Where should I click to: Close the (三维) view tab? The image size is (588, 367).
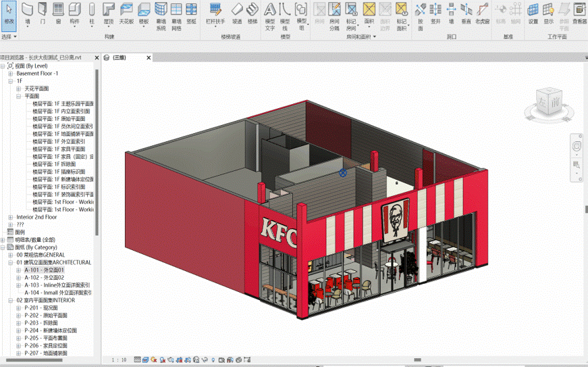tap(148, 58)
